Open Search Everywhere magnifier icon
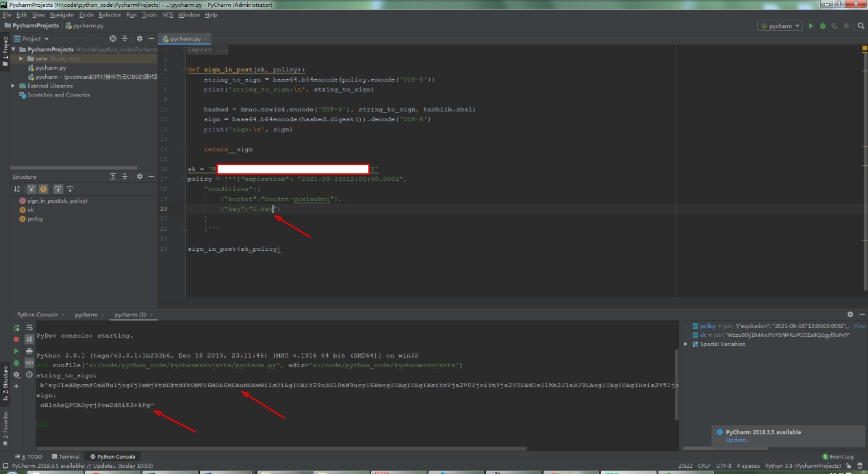The width and height of the screenshot is (868, 474). (860, 26)
